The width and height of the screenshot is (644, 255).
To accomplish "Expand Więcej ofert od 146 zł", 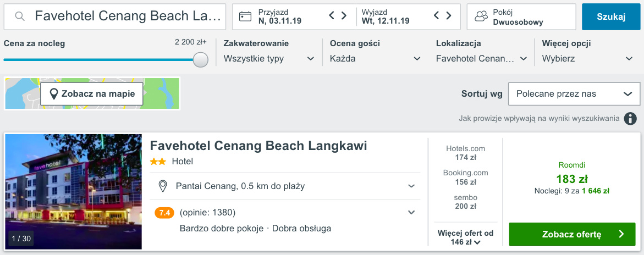I will click(465, 238).
